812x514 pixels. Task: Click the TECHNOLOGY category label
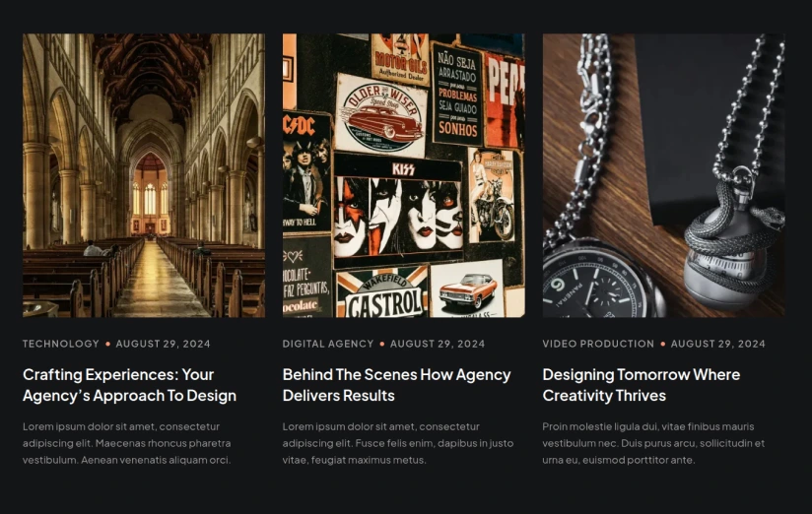pyautogui.click(x=60, y=344)
